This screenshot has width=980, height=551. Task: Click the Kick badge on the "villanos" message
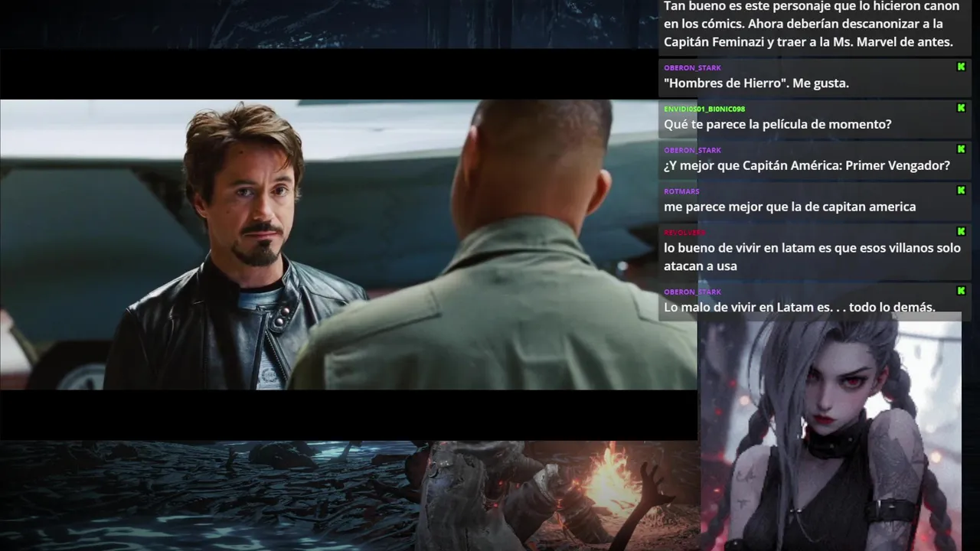961,232
